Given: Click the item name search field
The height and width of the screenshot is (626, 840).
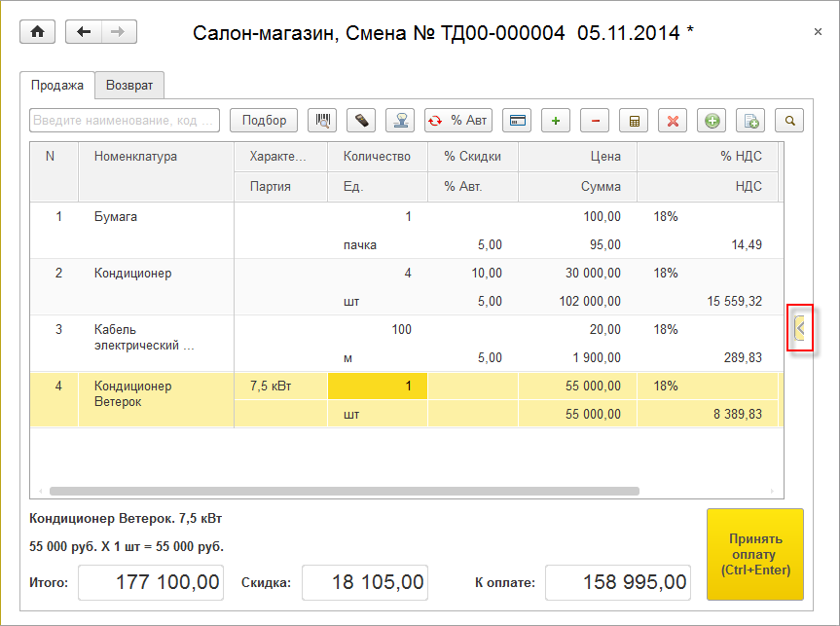Looking at the screenshot, I should (x=125, y=121).
